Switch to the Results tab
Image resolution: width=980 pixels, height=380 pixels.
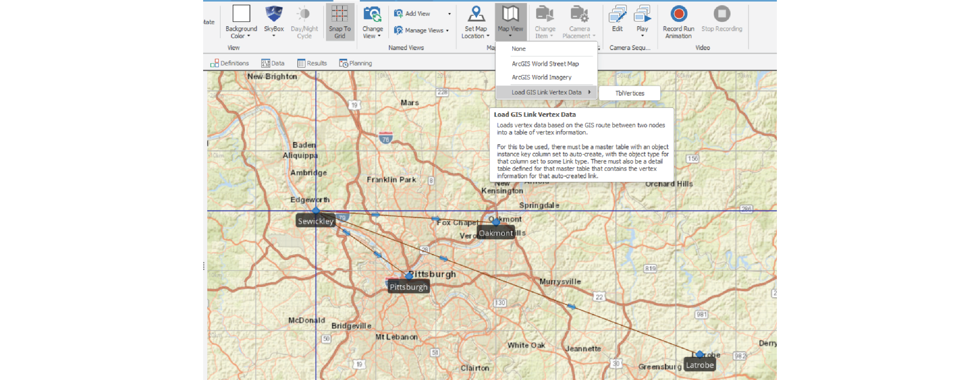pos(312,63)
